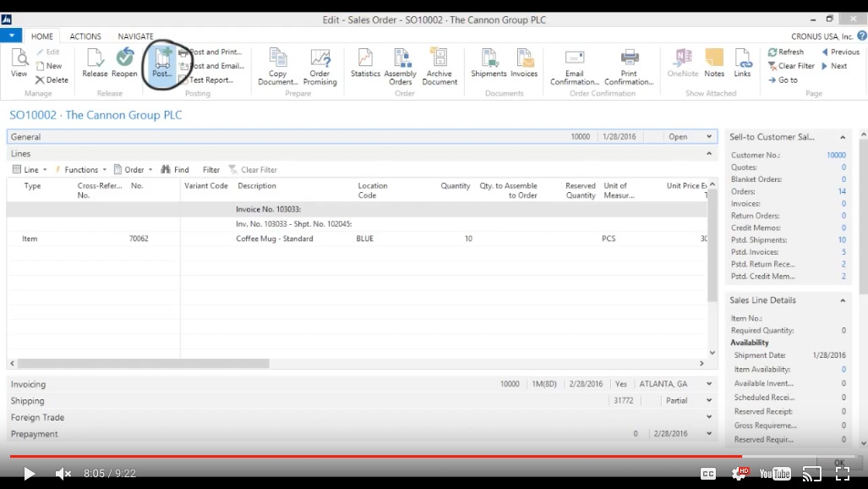
Task: Create a New sales order
Action: point(49,65)
